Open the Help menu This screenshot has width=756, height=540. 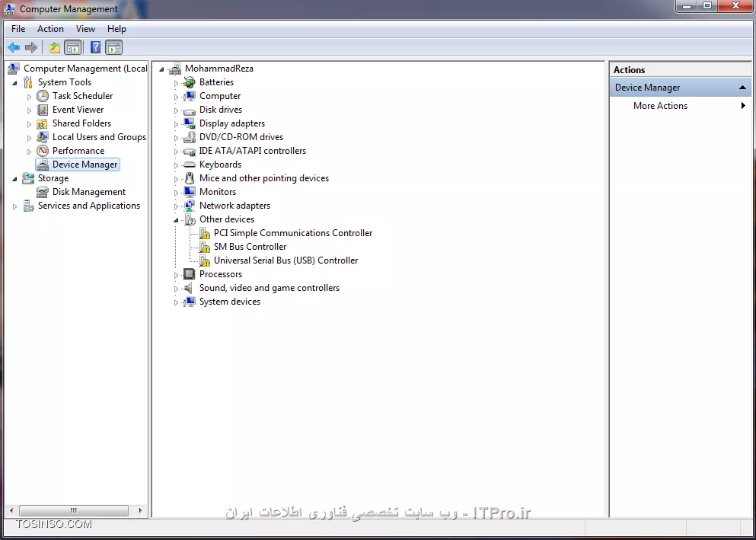coord(116,29)
